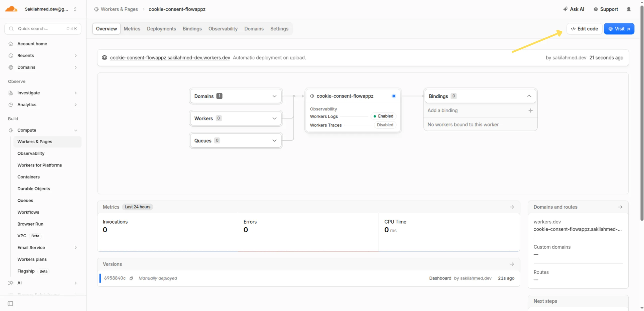Open Metrics details arrow
The height and width of the screenshot is (311, 644).
512,207
